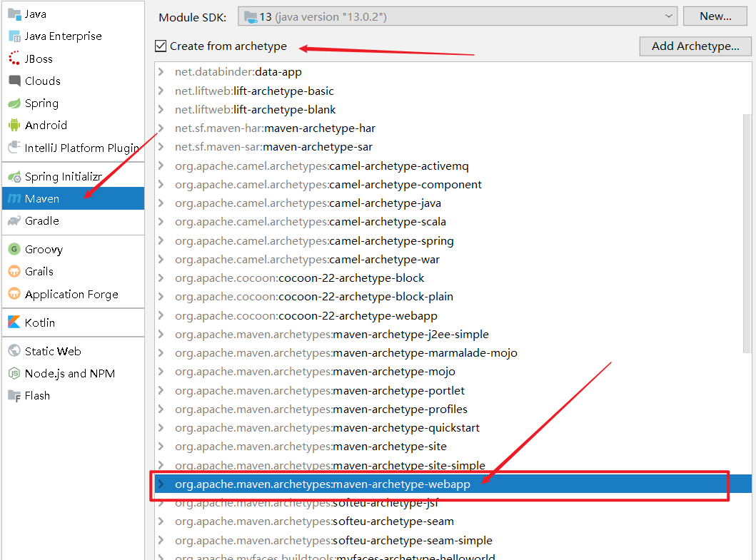This screenshot has width=756, height=560.
Task: Click the Clouds speech-bubble icon
Action: click(14, 81)
